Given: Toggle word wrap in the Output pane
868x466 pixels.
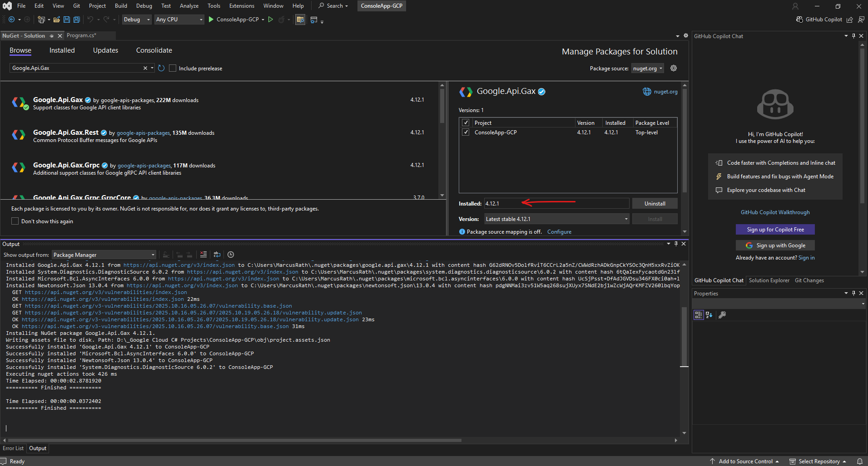Looking at the screenshot, I should coord(217,255).
